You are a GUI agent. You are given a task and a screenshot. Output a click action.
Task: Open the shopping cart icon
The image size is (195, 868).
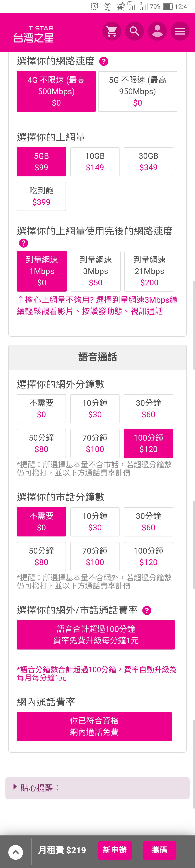tap(112, 31)
